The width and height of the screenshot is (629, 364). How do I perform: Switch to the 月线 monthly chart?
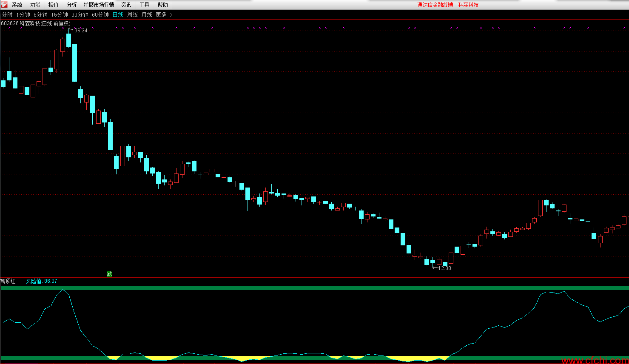click(147, 14)
